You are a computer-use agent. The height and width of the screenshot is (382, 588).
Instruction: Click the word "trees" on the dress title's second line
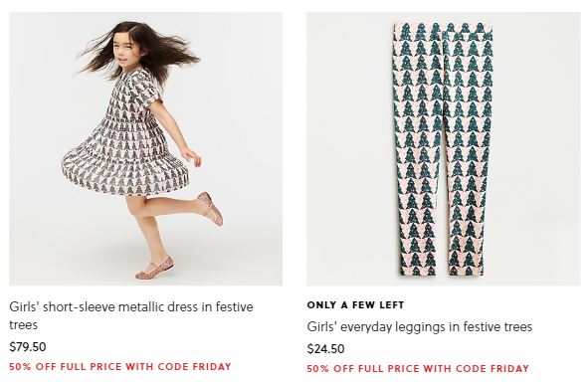tap(23, 324)
